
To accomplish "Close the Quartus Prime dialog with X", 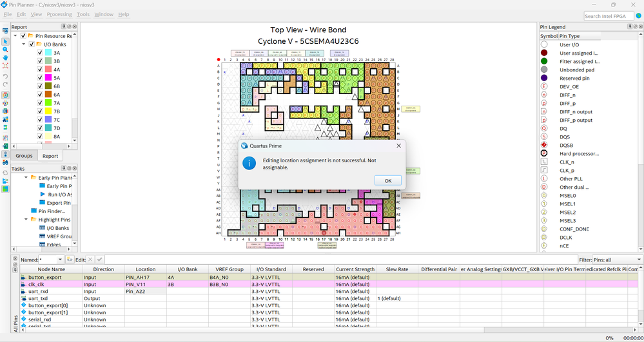I will pos(398,146).
